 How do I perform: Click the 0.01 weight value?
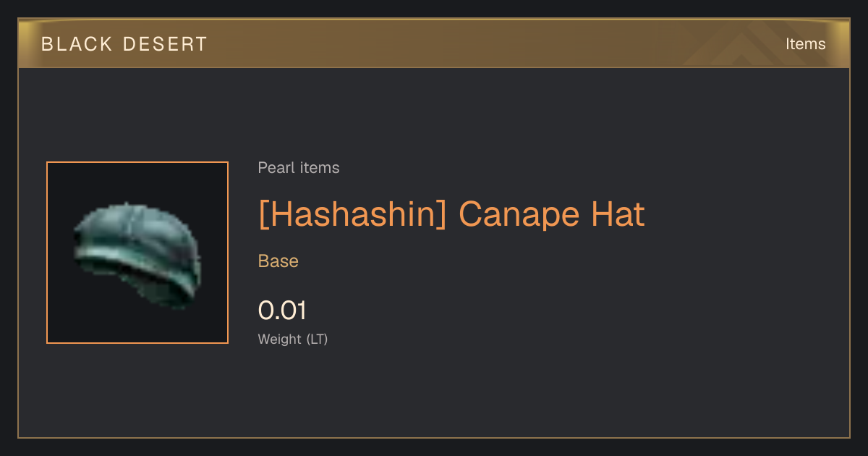click(x=282, y=311)
